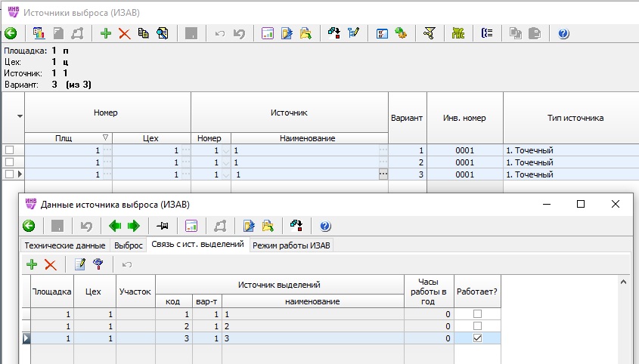Delete source with red X in main toolbar
The width and height of the screenshot is (639, 364).
(124, 33)
